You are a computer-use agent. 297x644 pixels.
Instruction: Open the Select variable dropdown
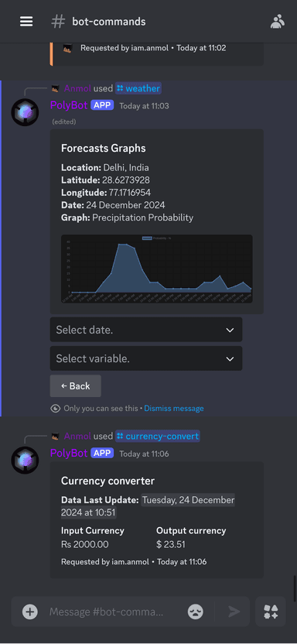(146, 358)
